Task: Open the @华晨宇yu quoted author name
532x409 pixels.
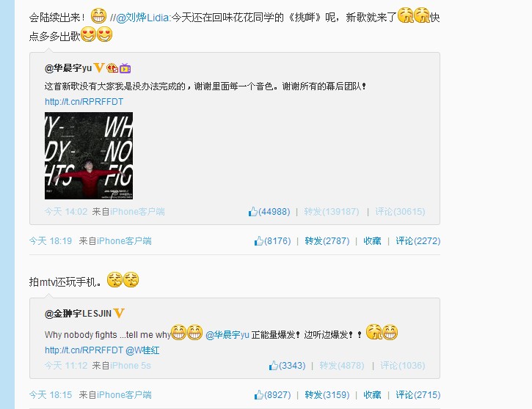Action: [x=68, y=68]
